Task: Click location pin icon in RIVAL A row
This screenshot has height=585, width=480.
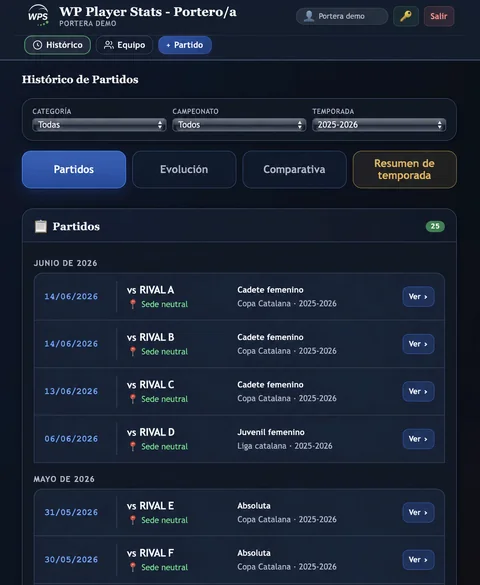Action: point(133,304)
